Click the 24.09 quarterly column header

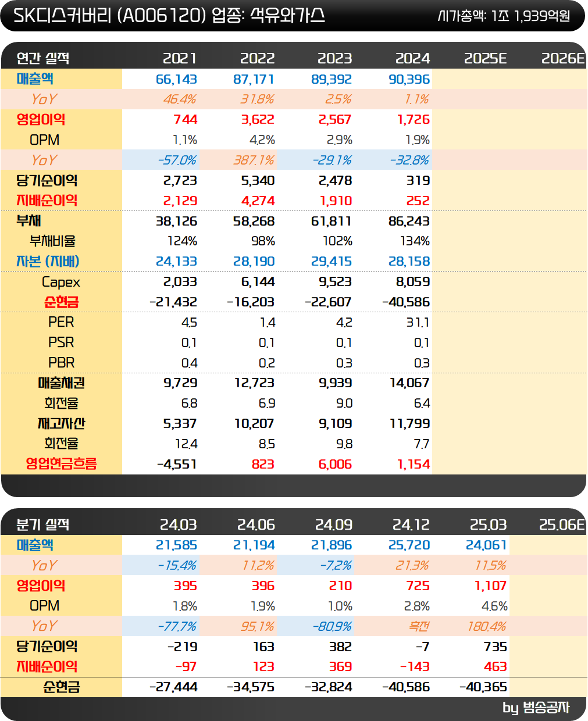pyautogui.click(x=334, y=524)
